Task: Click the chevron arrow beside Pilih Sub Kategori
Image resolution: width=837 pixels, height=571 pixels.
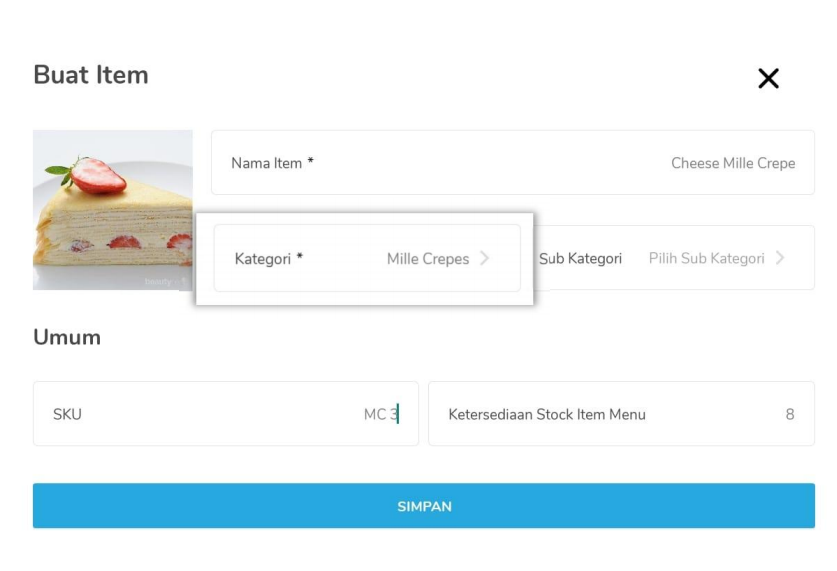Action: [x=780, y=258]
